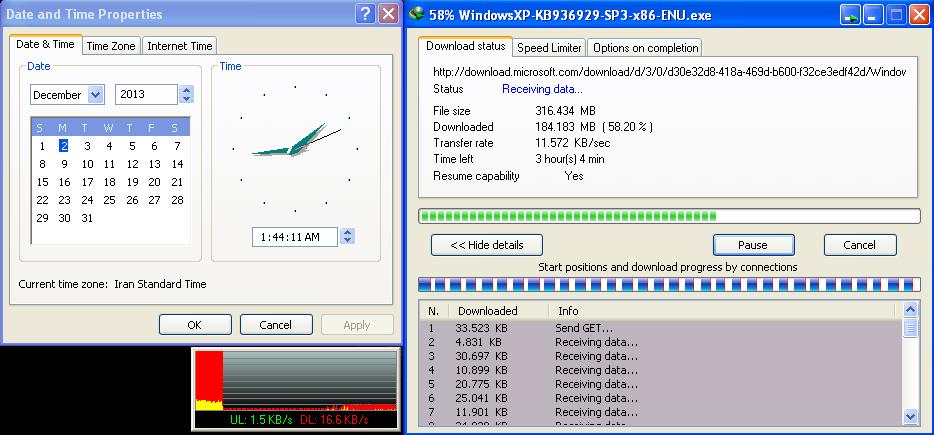The width and height of the screenshot is (934, 435).
Task: Select connection row 2 with 4.831 KB
Action: click(661, 342)
